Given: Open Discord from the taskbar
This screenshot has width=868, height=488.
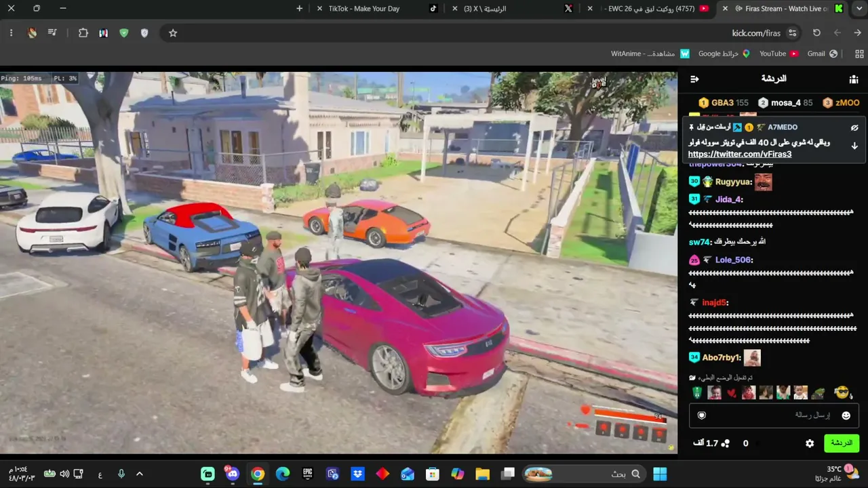Looking at the screenshot, I should tap(233, 474).
